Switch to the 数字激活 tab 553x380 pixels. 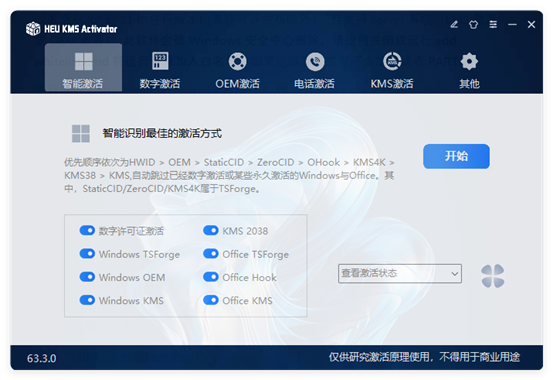(x=160, y=70)
